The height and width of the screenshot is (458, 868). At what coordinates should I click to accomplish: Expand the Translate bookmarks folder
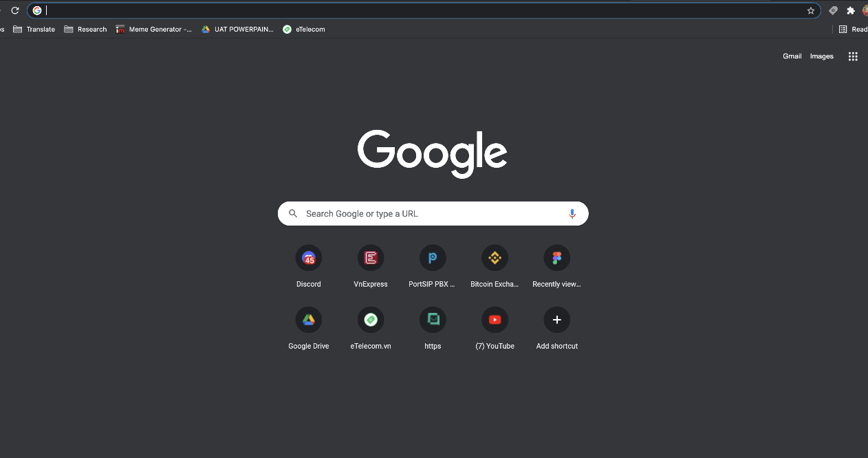point(34,30)
